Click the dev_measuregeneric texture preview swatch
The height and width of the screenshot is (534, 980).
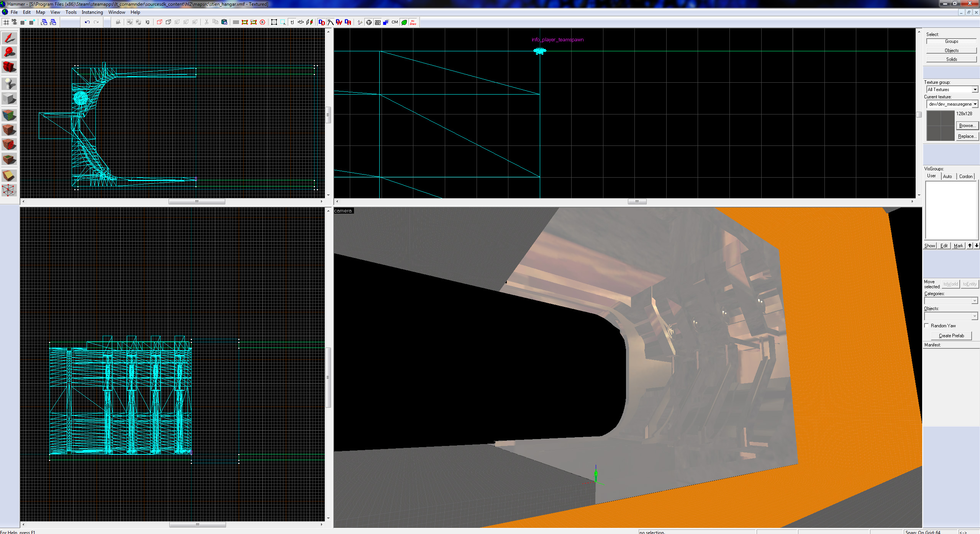coord(940,126)
